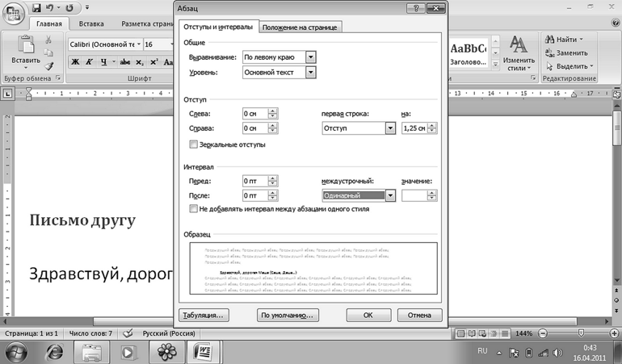Click Отмена to cancel dialog
Screen dimensions: 622x364
419,316
